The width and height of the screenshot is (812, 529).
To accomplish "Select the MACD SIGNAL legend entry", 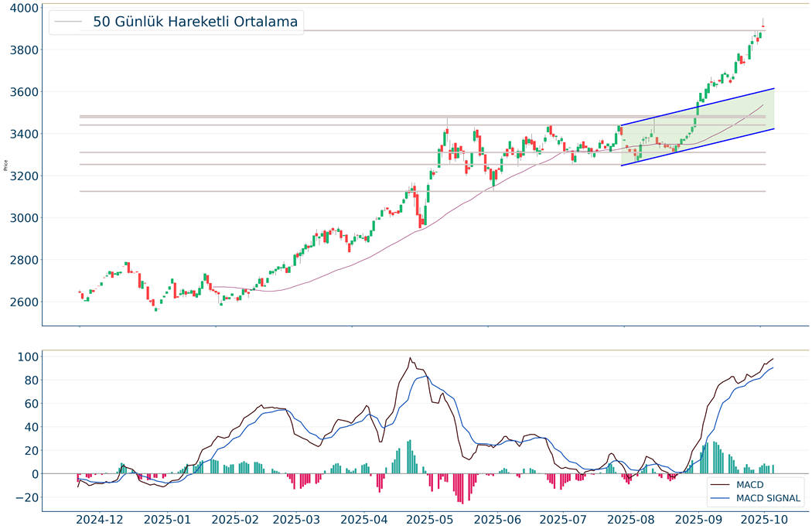I will click(x=768, y=499).
